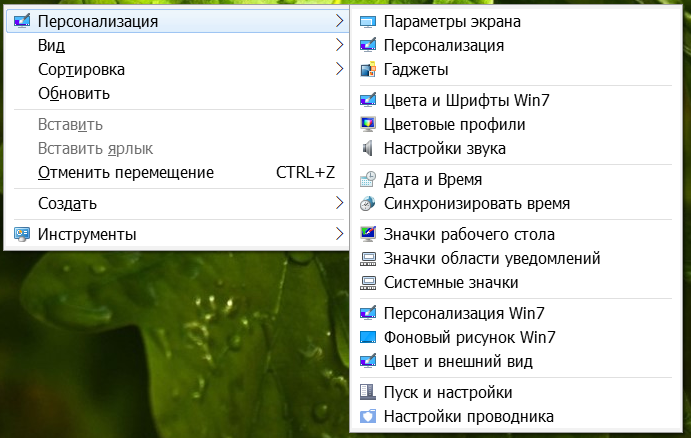
Task: Open the Инструменты submenu arrow
Action: [x=340, y=235]
